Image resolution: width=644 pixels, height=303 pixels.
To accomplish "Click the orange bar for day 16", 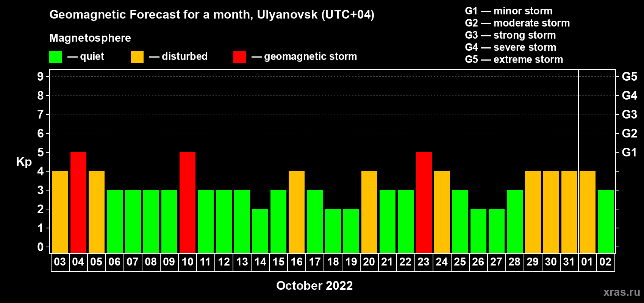I will point(297,212).
